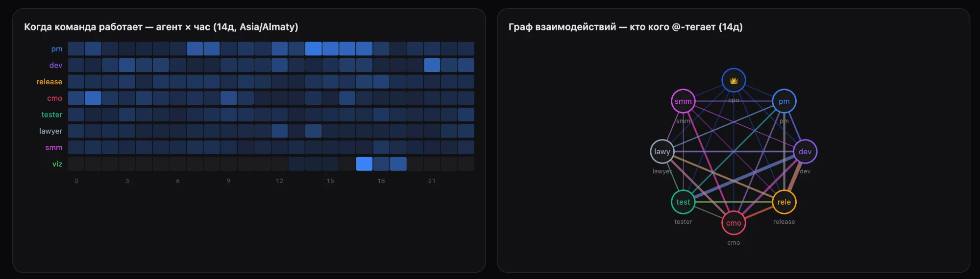Click the 'release' caption below the rele node

coord(784,222)
